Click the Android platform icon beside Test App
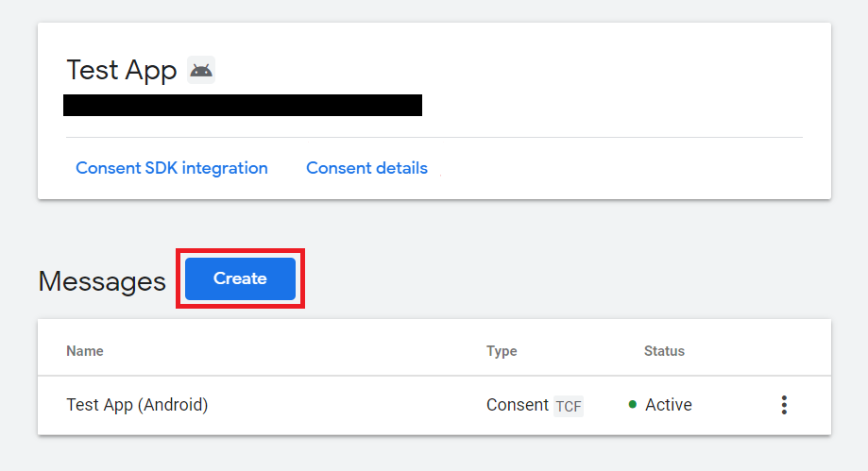This screenshot has height=471, width=868. (x=201, y=70)
